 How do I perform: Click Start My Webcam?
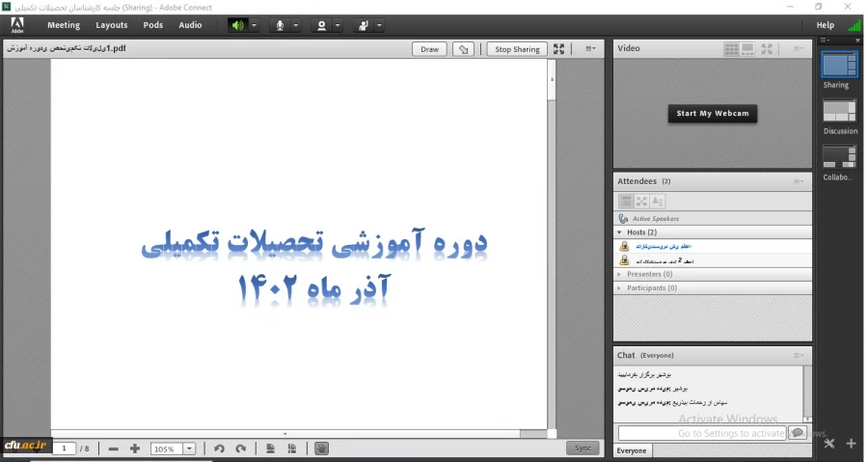pos(713,114)
